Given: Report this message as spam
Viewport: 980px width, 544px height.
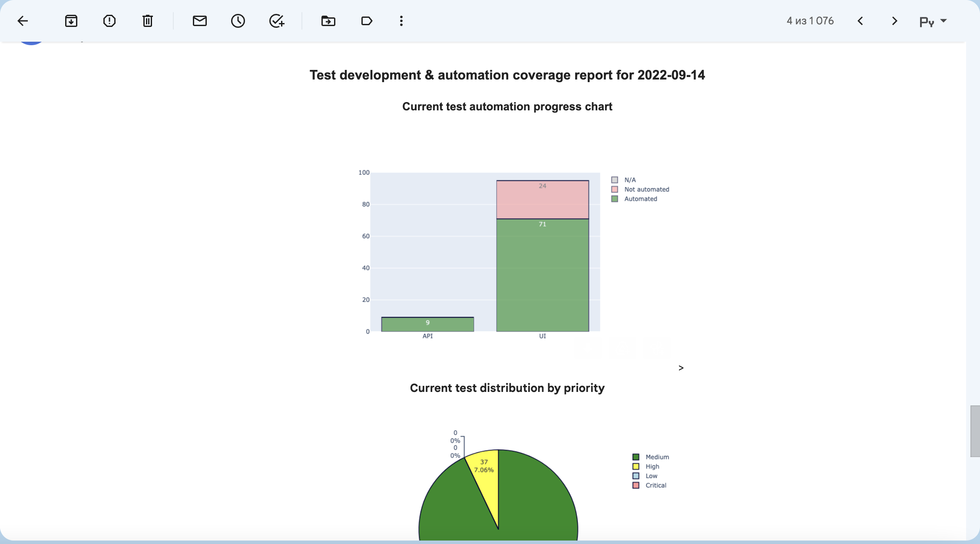Looking at the screenshot, I should point(109,21).
